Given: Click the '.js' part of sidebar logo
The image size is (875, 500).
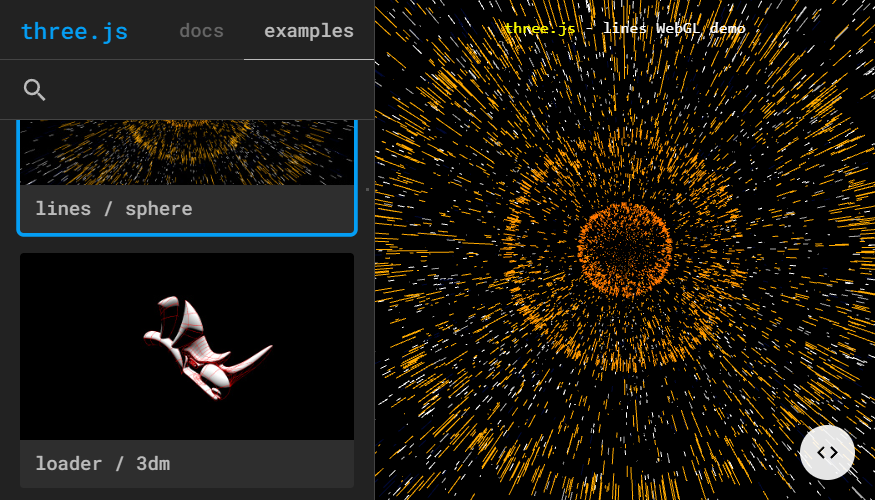Looking at the screenshot, I should (107, 31).
